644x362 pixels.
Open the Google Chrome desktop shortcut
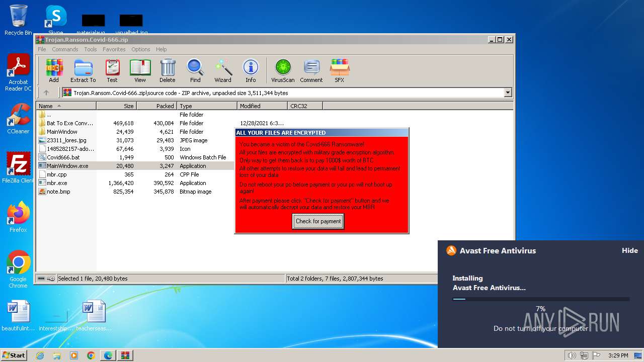[18, 269]
